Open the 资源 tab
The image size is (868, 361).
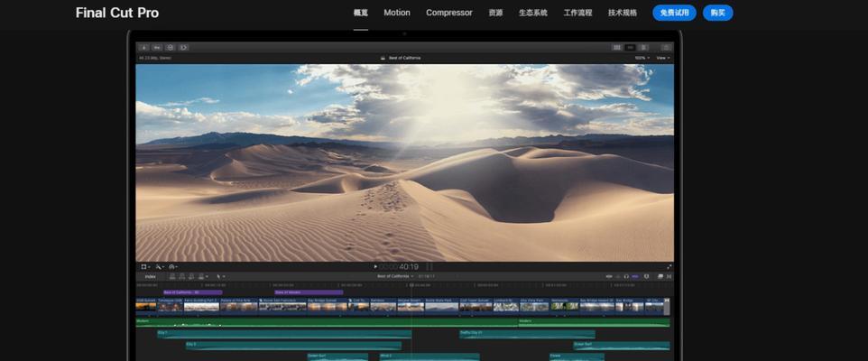(496, 13)
